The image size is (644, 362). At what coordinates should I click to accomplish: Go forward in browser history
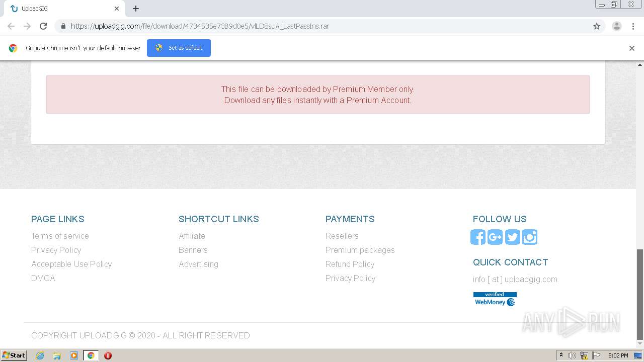pyautogui.click(x=27, y=26)
